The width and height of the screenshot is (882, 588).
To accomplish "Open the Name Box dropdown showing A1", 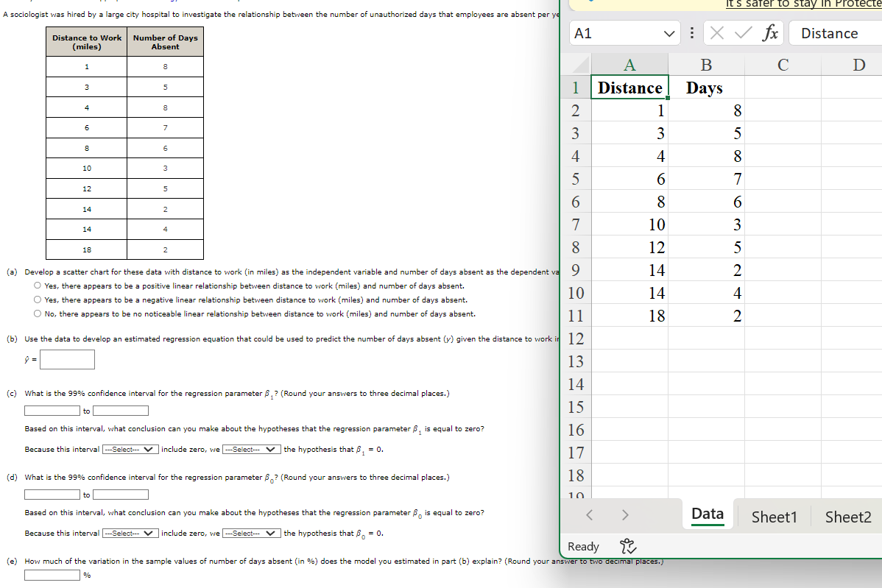I will (x=670, y=32).
